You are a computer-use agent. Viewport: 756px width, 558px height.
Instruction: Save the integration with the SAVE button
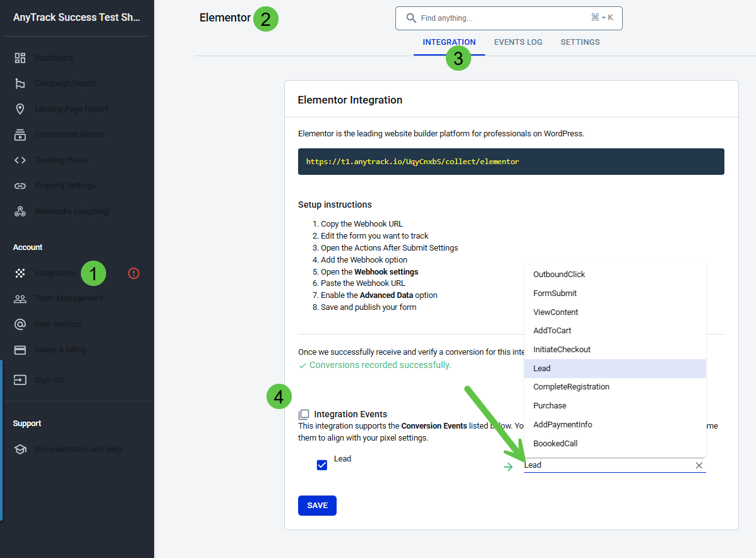pyautogui.click(x=317, y=506)
